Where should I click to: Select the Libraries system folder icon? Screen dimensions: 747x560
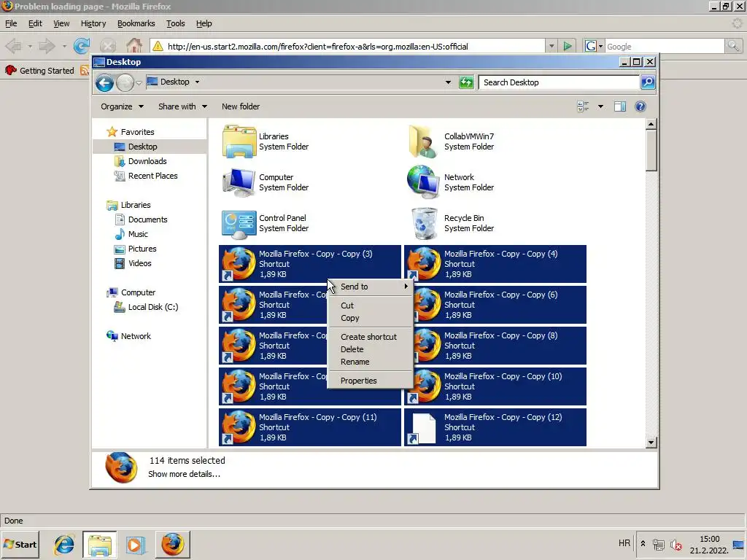pyautogui.click(x=239, y=141)
